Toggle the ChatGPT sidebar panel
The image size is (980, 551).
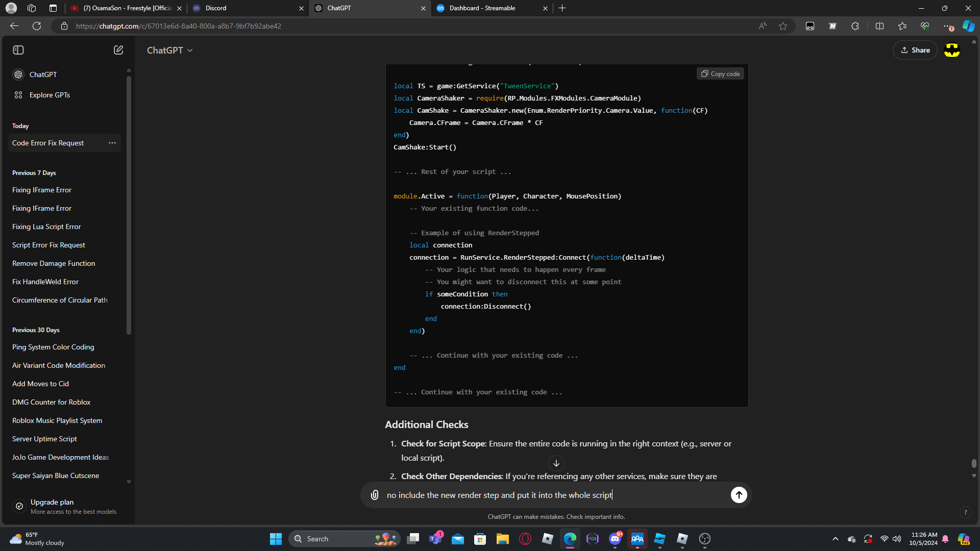(18, 50)
